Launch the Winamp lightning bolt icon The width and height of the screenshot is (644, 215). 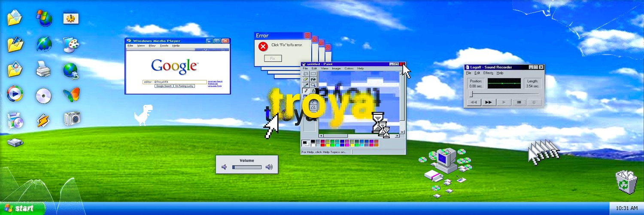coord(44,120)
